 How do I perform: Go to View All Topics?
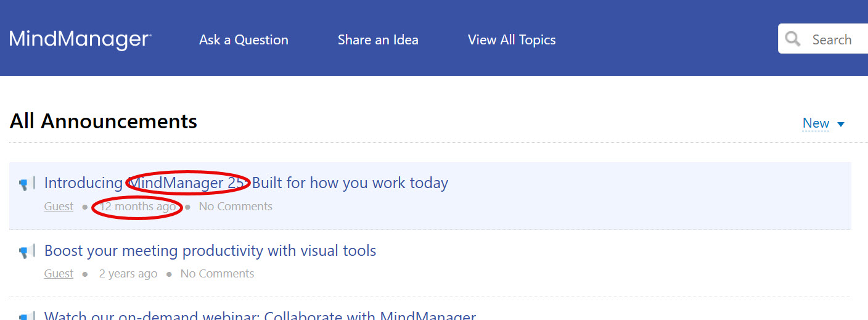click(x=512, y=40)
